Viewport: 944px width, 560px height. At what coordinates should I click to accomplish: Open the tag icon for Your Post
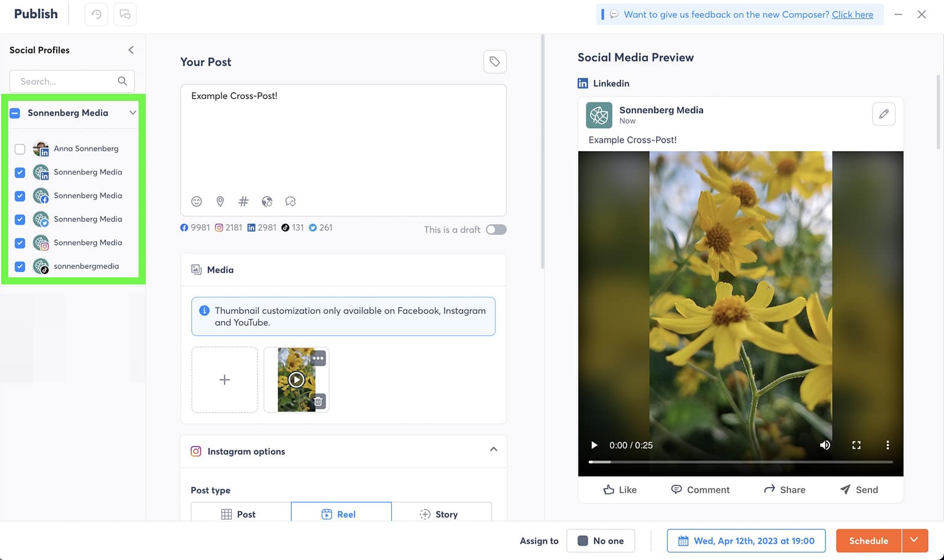(494, 61)
